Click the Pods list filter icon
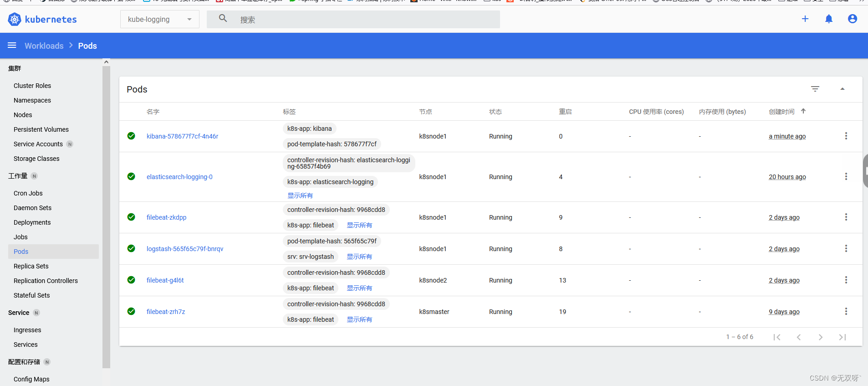The image size is (868, 386). click(815, 89)
